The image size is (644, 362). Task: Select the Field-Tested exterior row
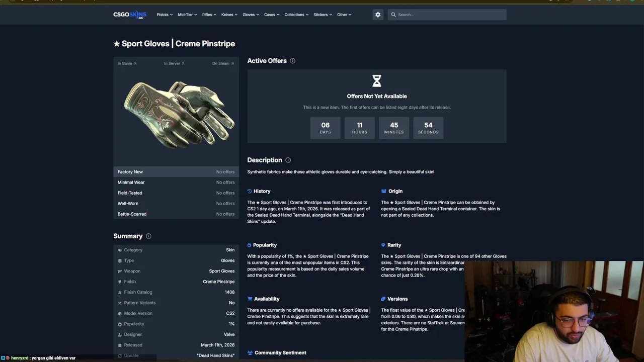coord(176,193)
